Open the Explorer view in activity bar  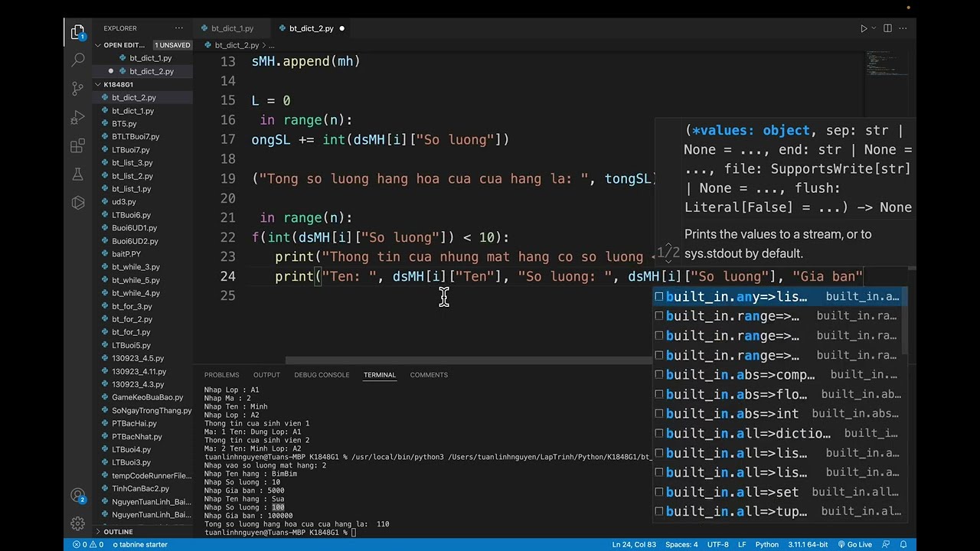click(x=77, y=32)
